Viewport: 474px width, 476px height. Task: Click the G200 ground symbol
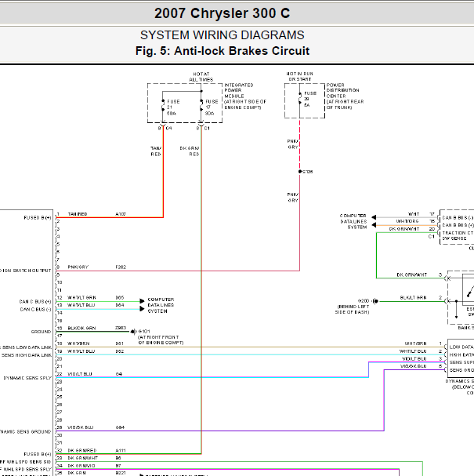coord(375,301)
